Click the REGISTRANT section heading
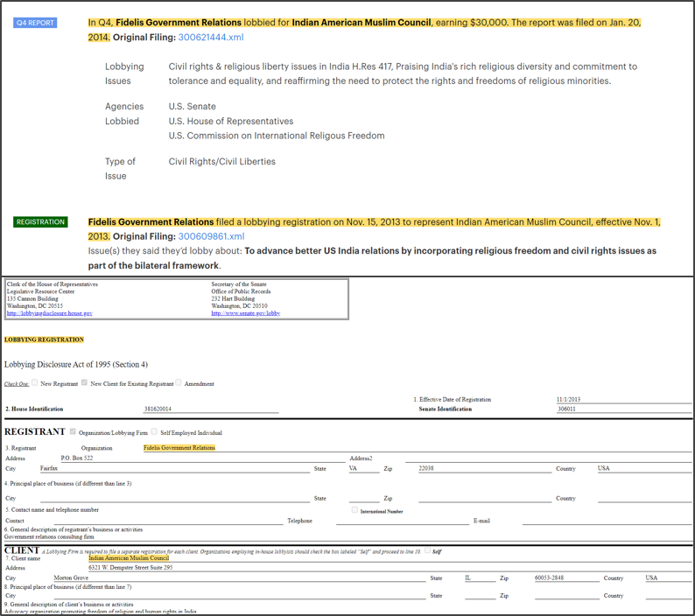The height and width of the screenshot is (616, 695). pyautogui.click(x=34, y=431)
